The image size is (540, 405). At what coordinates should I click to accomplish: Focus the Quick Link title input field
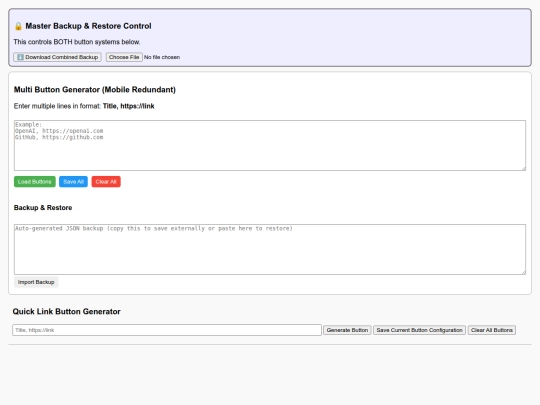coord(167,330)
